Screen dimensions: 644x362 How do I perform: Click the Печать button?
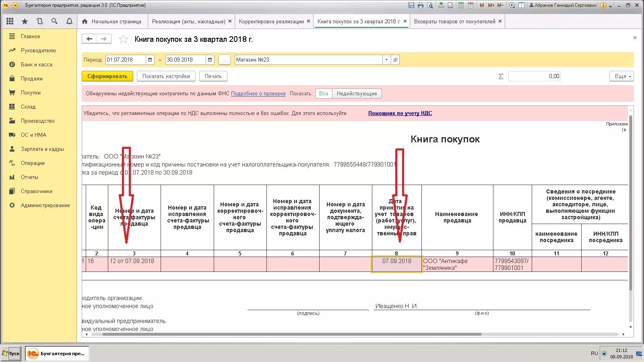[213, 76]
